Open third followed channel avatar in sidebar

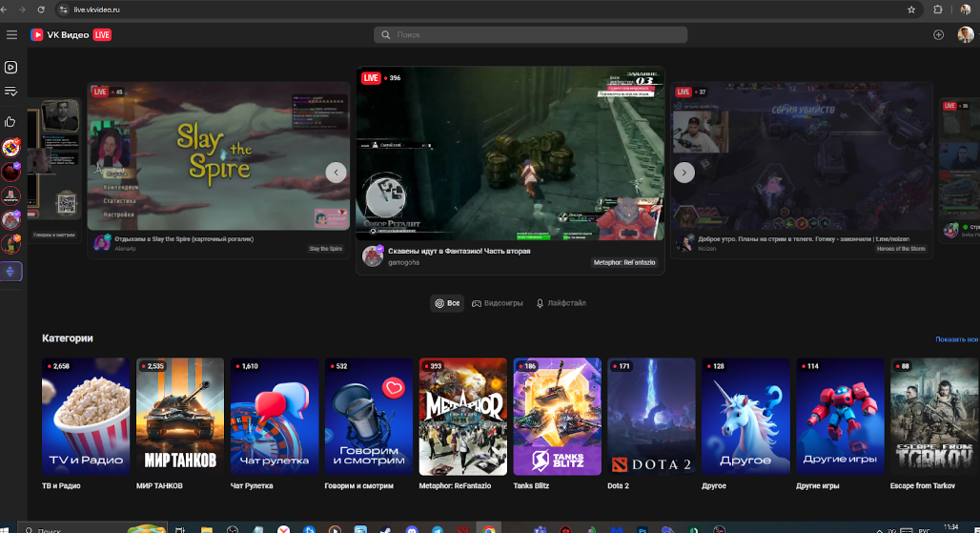click(x=10, y=196)
